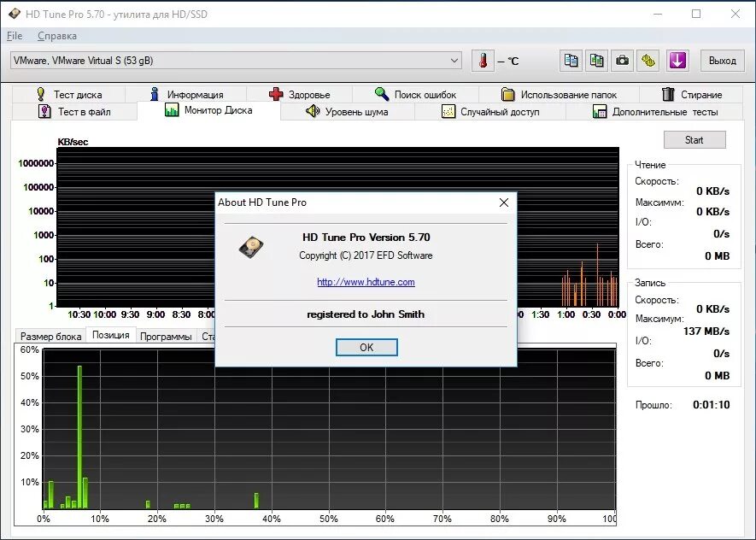The width and height of the screenshot is (756, 540).
Task: Open the Стирание tab
Action: (691, 95)
